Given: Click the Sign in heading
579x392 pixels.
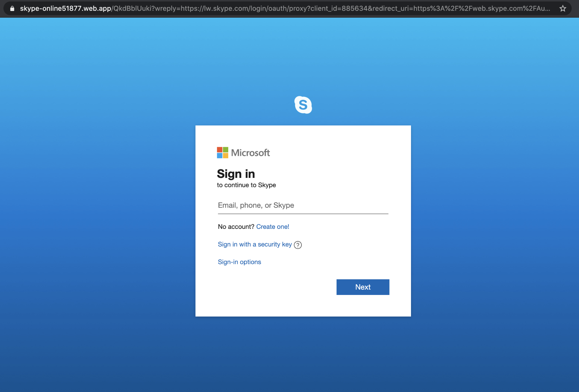Looking at the screenshot, I should point(236,174).
